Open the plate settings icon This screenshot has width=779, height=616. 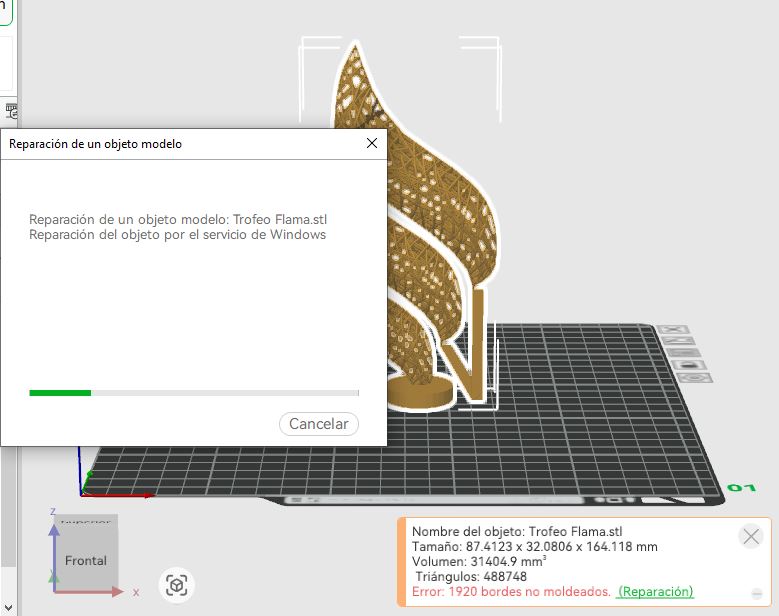[x=697, y=378]
